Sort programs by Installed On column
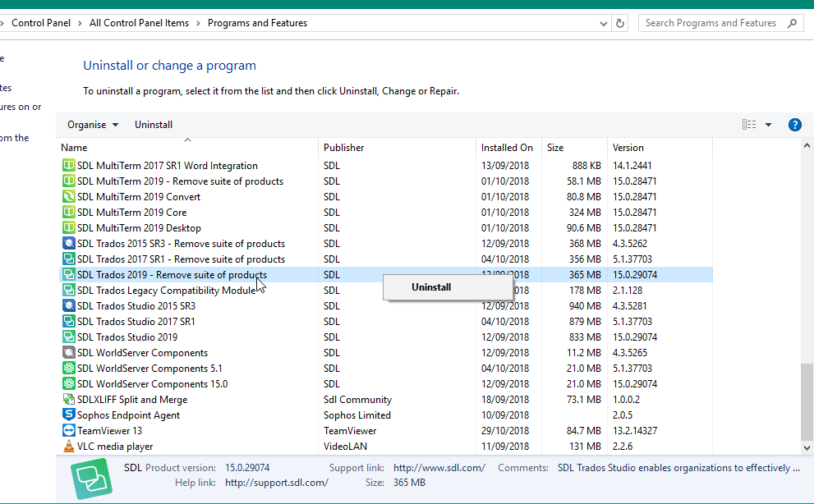Screen dimensions: 814x504 coord(508,148)
